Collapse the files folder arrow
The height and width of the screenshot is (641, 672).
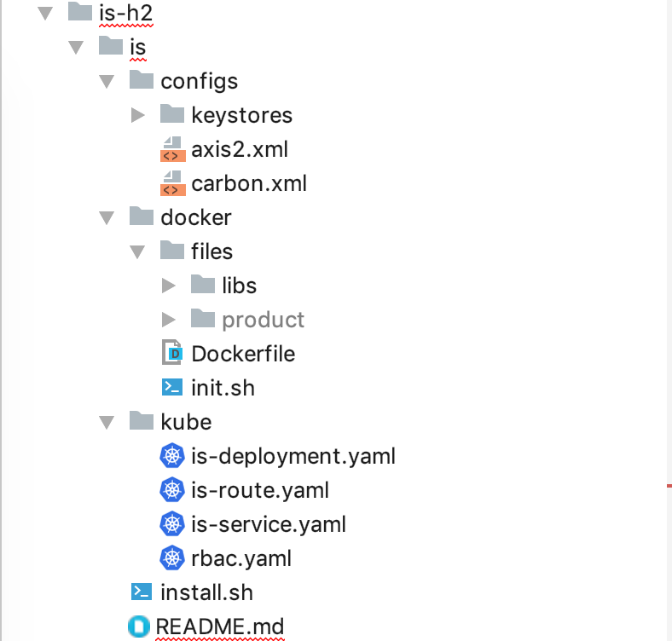pos(137,251)
